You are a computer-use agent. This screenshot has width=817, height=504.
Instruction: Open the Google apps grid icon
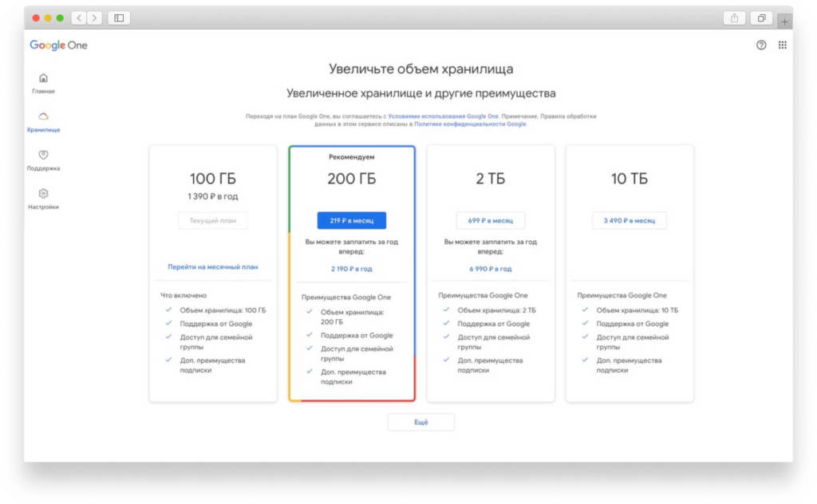782,45
